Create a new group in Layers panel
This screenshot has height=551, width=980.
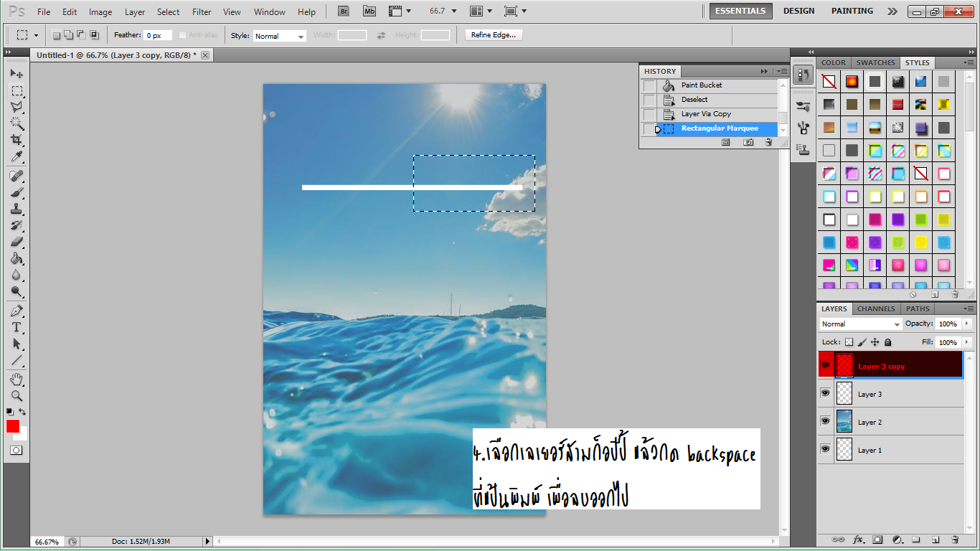click(916, 540)
